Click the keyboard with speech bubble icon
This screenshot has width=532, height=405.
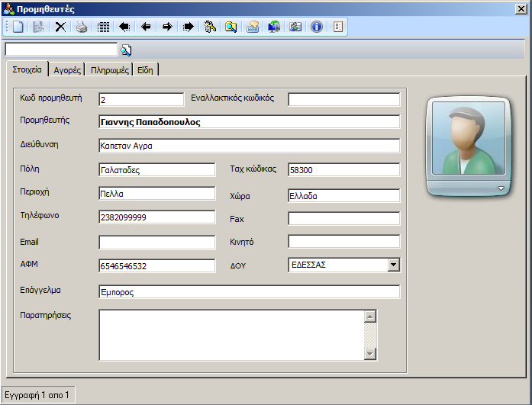tap(253, 27)
